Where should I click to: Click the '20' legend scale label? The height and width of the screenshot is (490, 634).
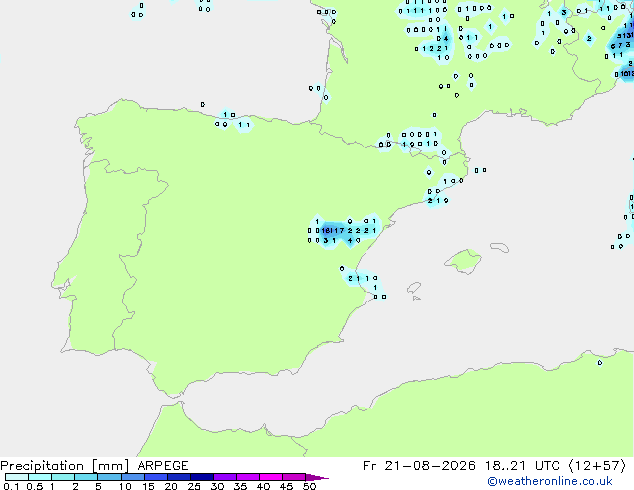(171, 486)
